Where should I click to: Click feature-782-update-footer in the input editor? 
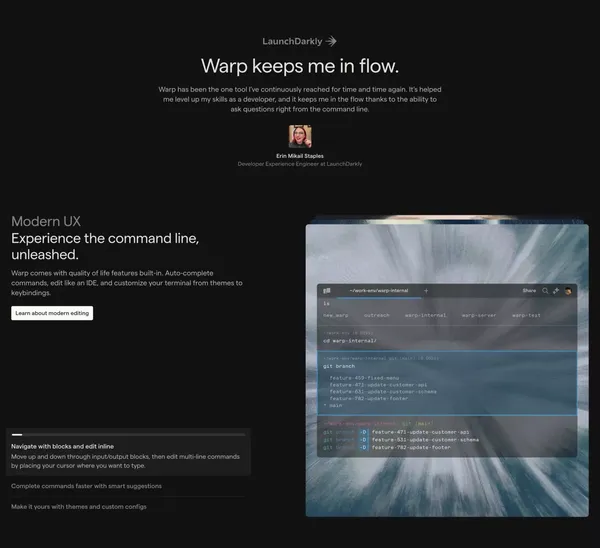411,447
